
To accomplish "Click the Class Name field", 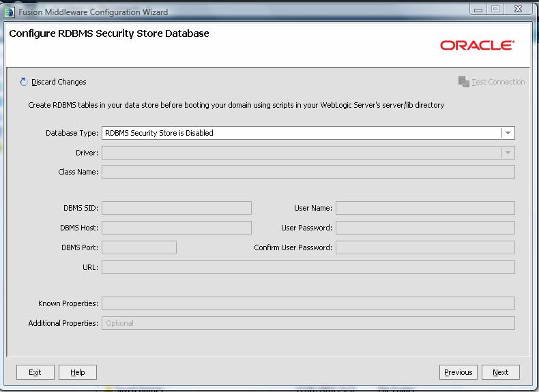I will [x=308, y=172].
